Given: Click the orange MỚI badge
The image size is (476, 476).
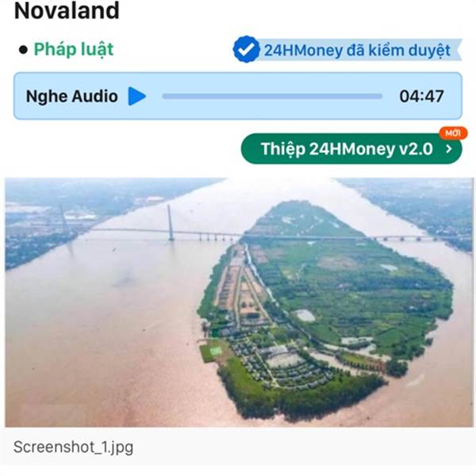Looking at the screenshot, I should [453, 133].
